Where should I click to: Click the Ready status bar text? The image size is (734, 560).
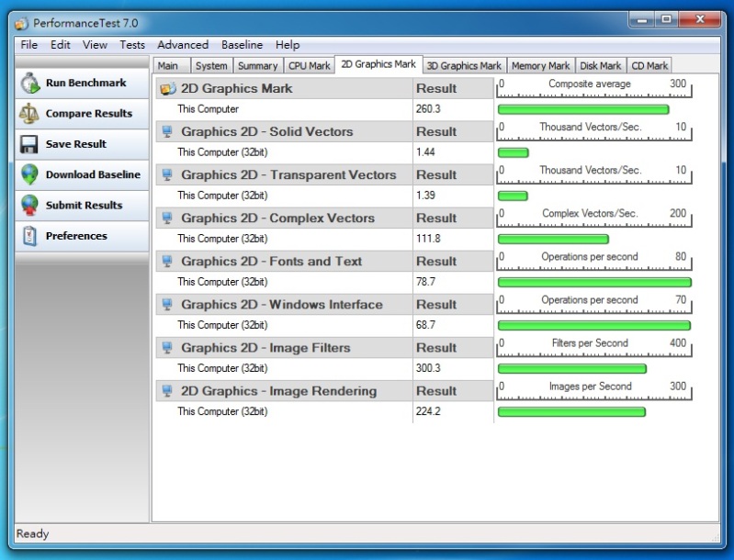click(32, 533)
